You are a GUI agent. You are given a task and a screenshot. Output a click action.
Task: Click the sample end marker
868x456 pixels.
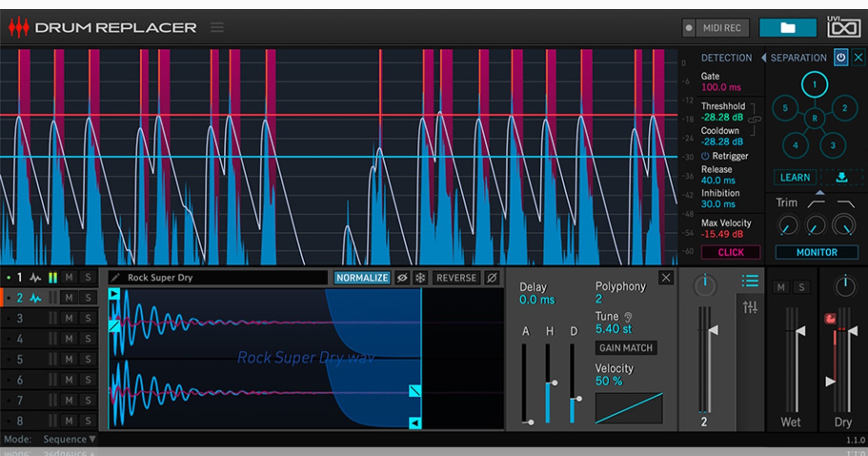pos(415,423)
